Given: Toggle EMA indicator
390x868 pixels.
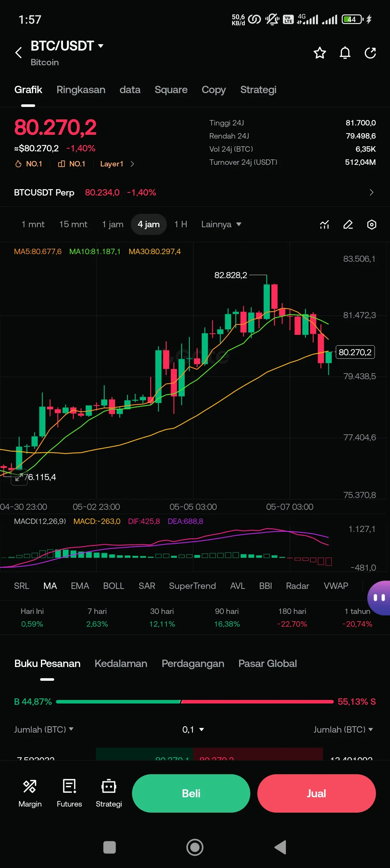Looking at the screenshot, I should point(80,586).
